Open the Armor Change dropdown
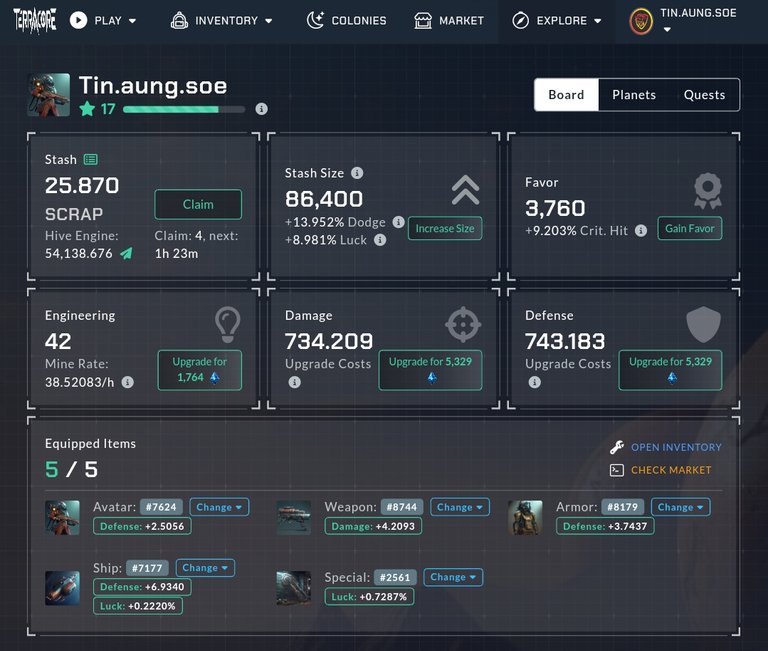Screen dimensions: 768x651 (680, 507)
